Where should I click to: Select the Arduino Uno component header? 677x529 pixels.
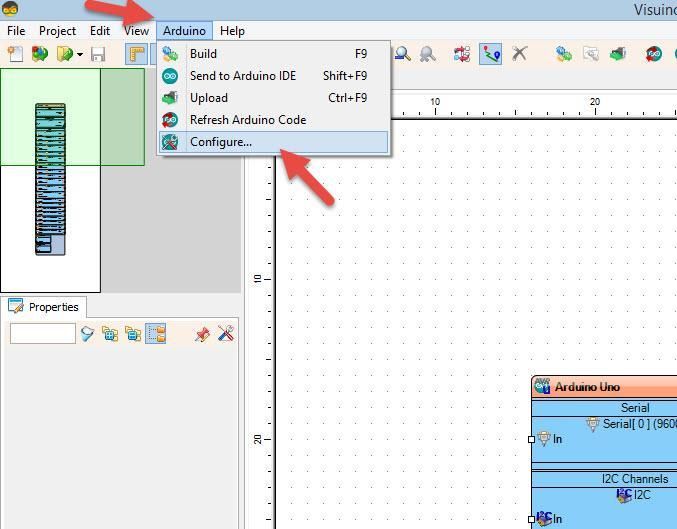coord(604,386)
